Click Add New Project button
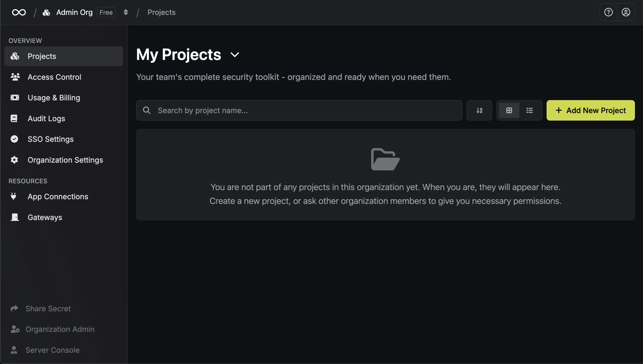Screen dimensions: 643x364 590,110
